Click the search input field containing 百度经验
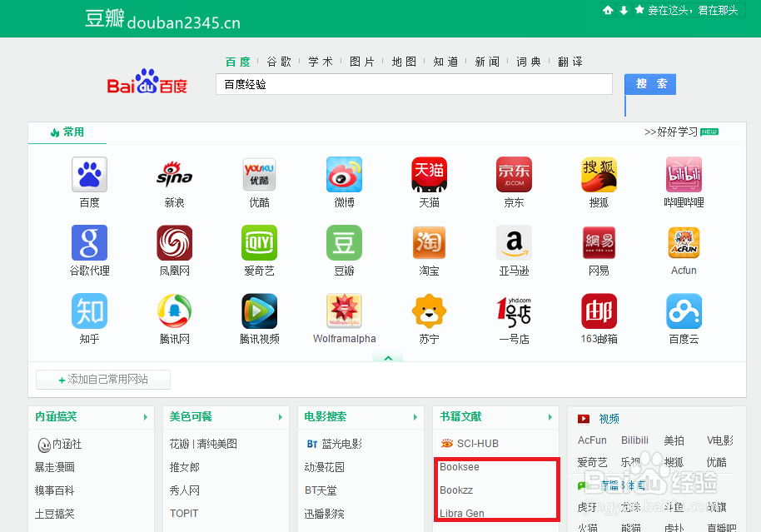This screenshot has height=532, width=761. tap(414, 84)
